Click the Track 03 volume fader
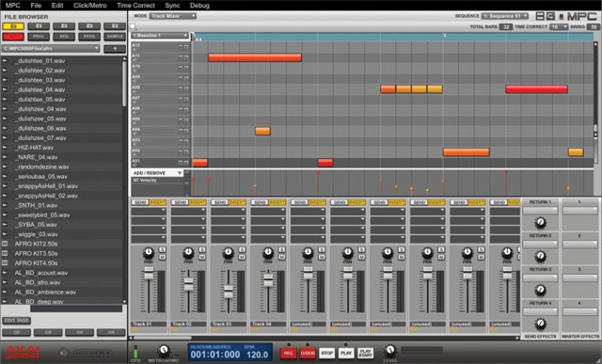 (x=229, y=292)
